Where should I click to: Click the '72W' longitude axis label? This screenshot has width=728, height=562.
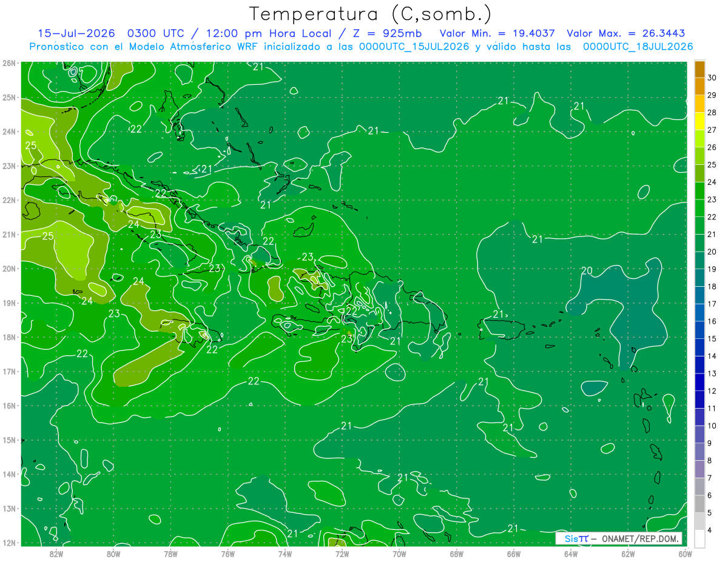(x=342, y=554)
